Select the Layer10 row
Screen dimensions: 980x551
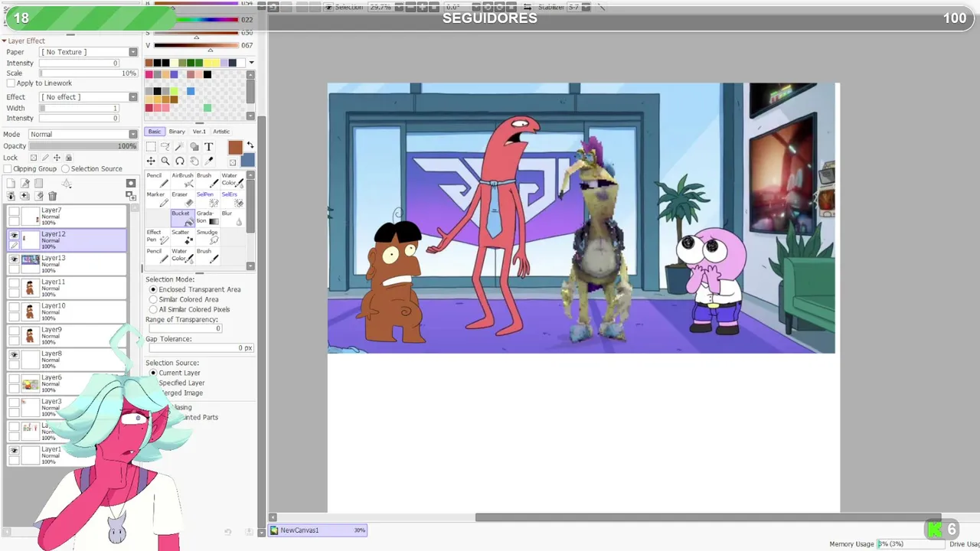pyautogui.click(x=67, y=312)
